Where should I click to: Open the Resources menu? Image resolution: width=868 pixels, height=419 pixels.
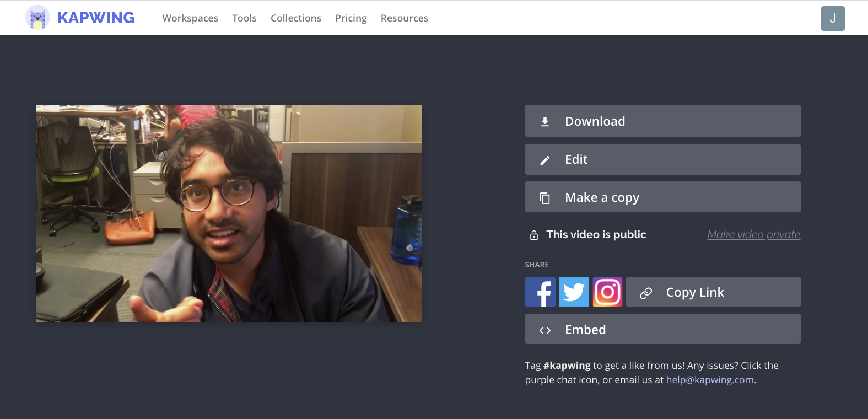coord(405,18)
